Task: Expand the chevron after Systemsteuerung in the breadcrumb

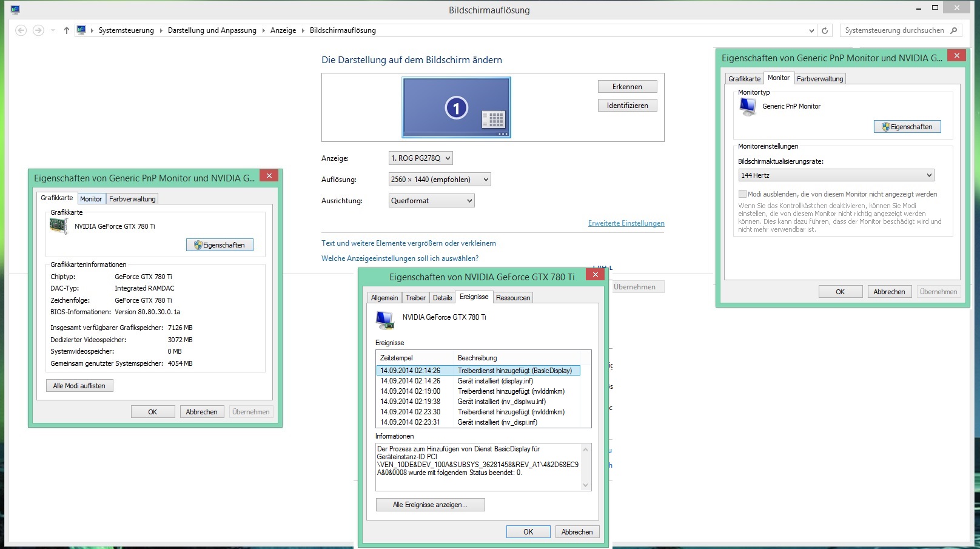Action: coord(161,30)
